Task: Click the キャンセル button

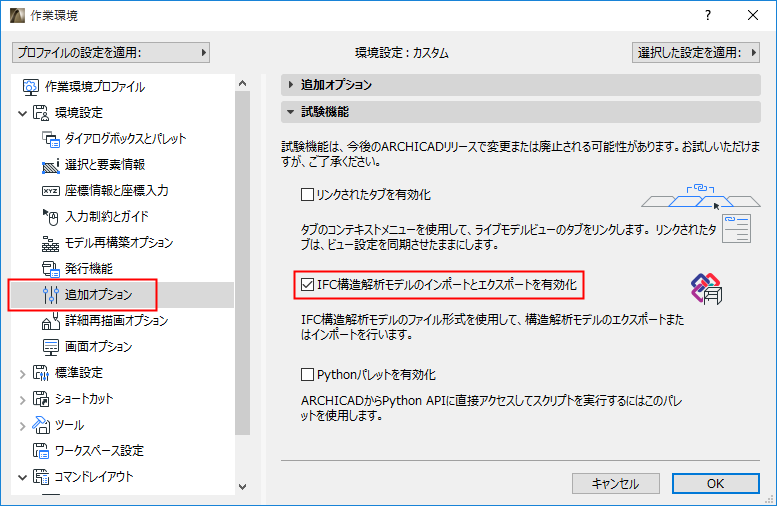Action: click(x=615, y=483)
